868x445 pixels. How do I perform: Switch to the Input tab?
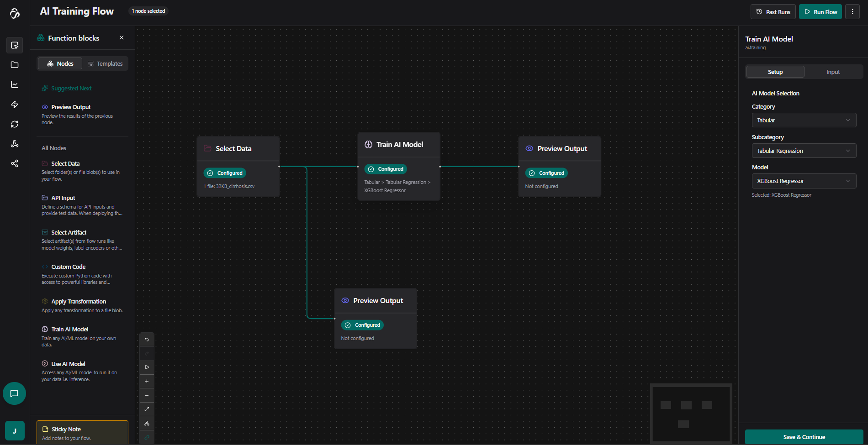point(833,72)
